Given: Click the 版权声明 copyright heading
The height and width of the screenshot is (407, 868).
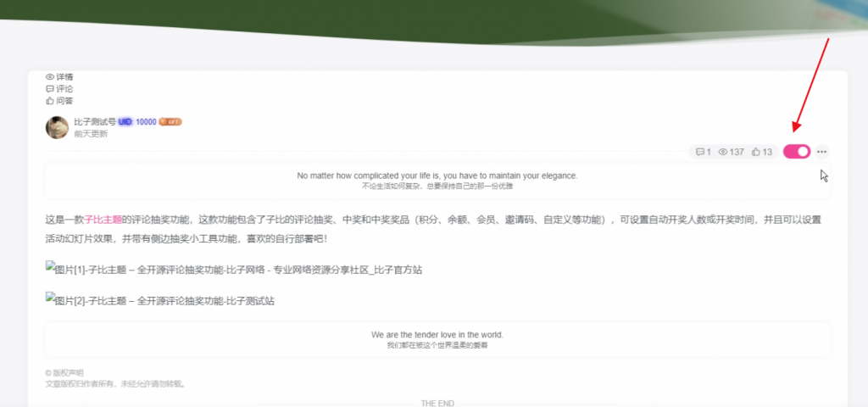Looking at the screenshot, I should point(64,373).
